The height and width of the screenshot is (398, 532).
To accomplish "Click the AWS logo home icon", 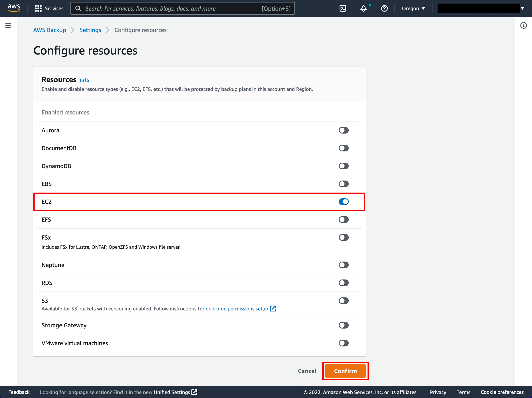I will tap(14, 8).
